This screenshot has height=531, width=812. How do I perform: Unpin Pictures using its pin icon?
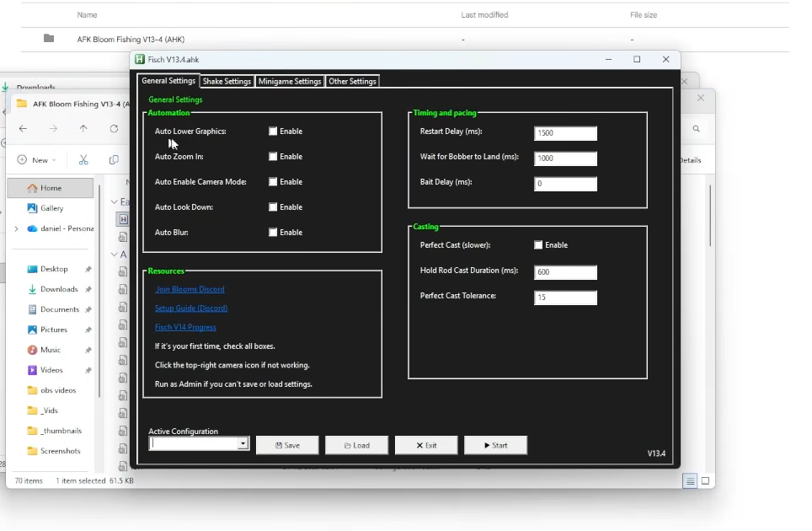click(88, 330)
